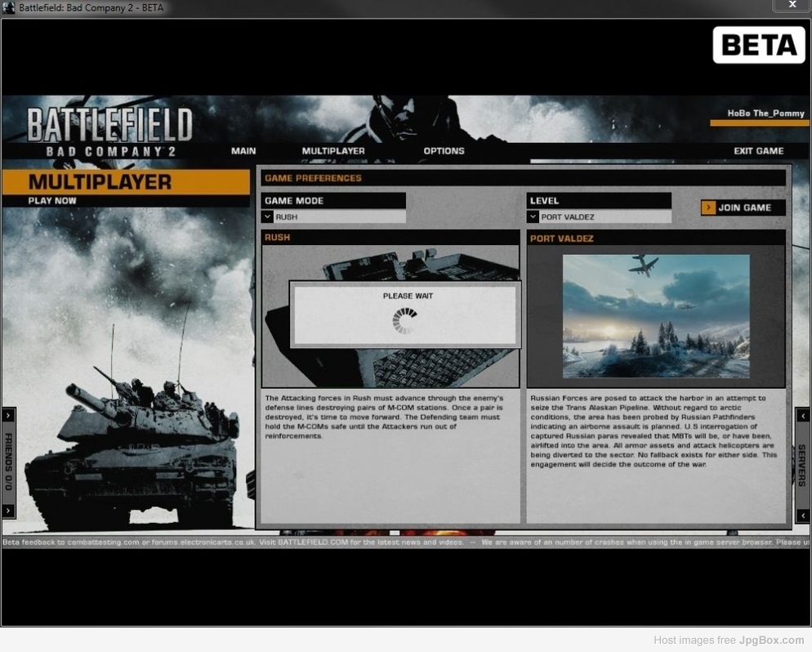
Task: Click the player name HoBo The_Pommy
Action: pos(765,114)
